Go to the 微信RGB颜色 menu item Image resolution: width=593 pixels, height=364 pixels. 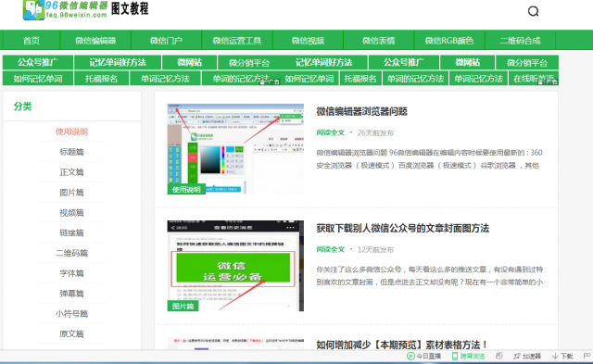448,41
